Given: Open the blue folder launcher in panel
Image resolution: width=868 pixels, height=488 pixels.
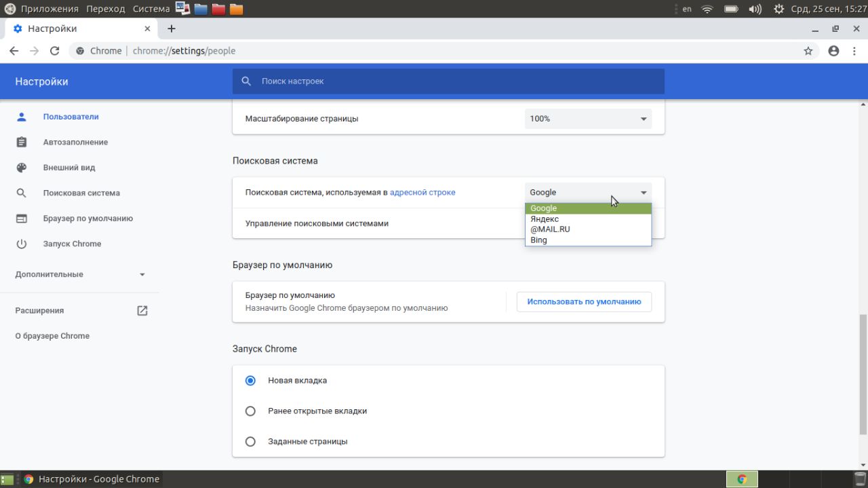Looking at the screenshot, I should pos(201,9).
